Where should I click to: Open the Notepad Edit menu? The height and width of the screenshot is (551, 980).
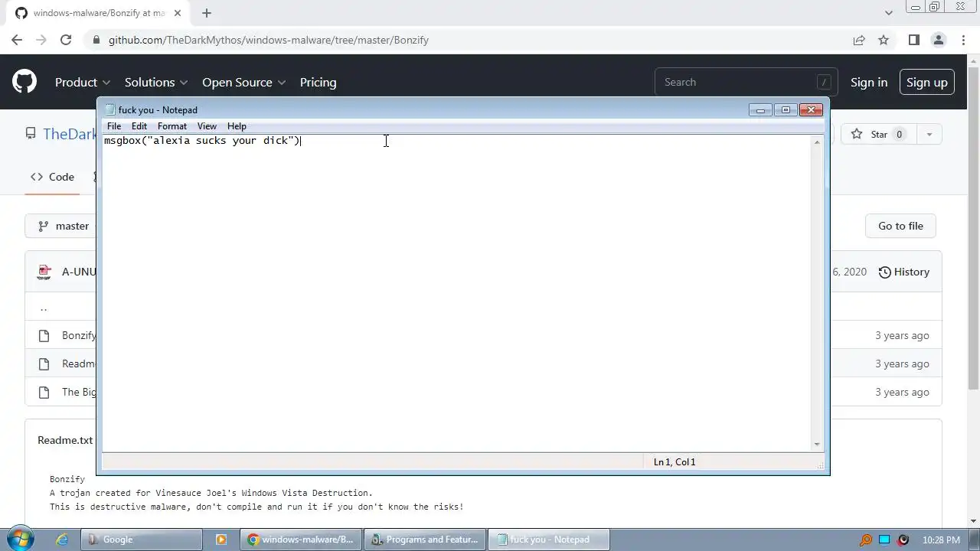139,126
